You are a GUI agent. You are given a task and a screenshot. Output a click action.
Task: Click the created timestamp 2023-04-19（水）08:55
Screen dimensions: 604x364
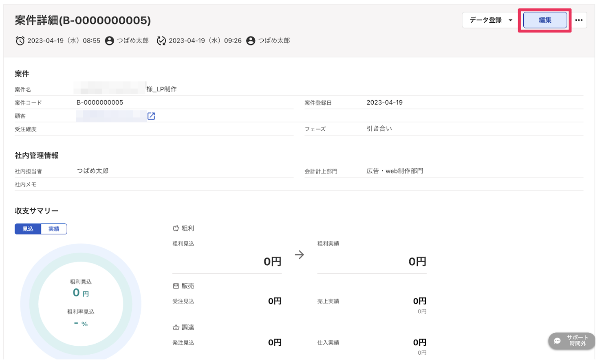point(64,41)
